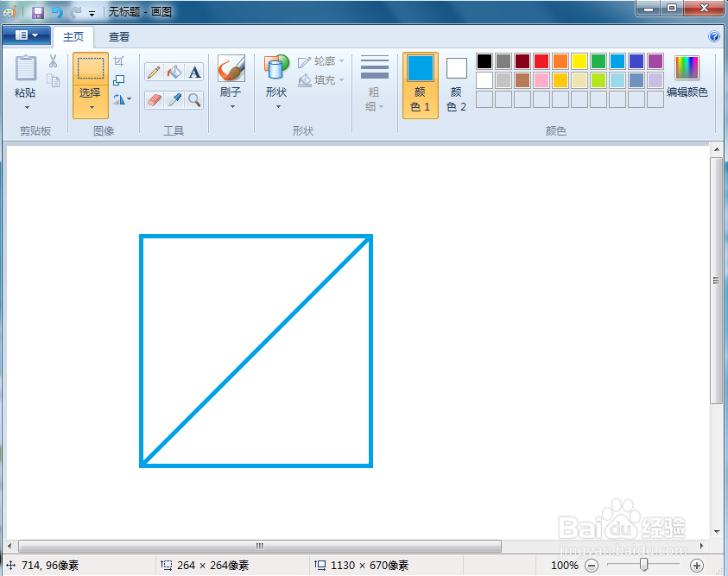The width and height of the screenshot is (728, 576).
Task: Open 编辑颜色 color editor
Action: click(x=687, y=77)
